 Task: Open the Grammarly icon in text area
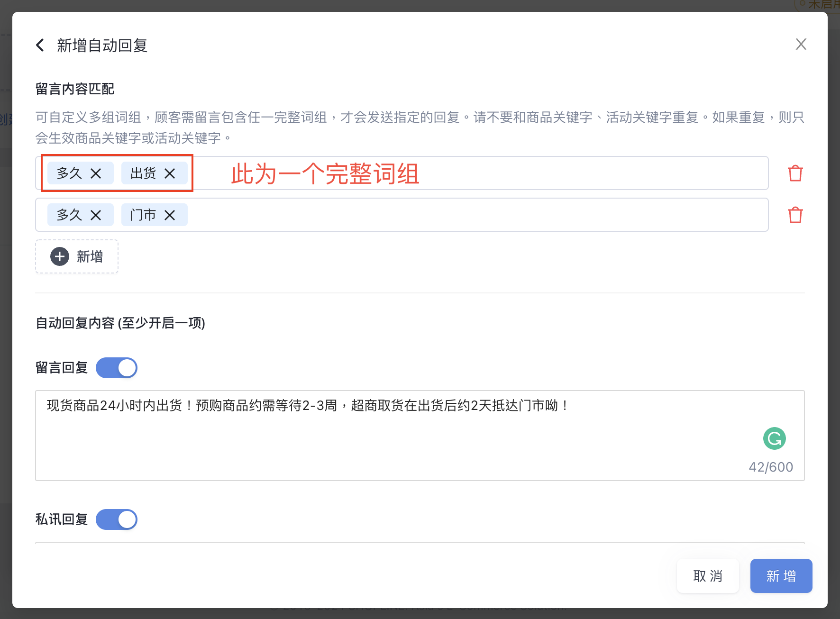click(x=774, y=438)
